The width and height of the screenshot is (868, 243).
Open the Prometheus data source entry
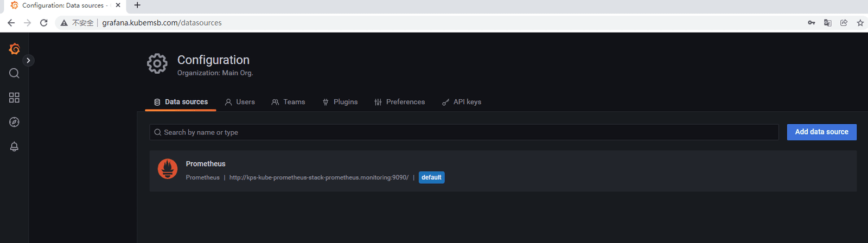click(x=503, y=171)
